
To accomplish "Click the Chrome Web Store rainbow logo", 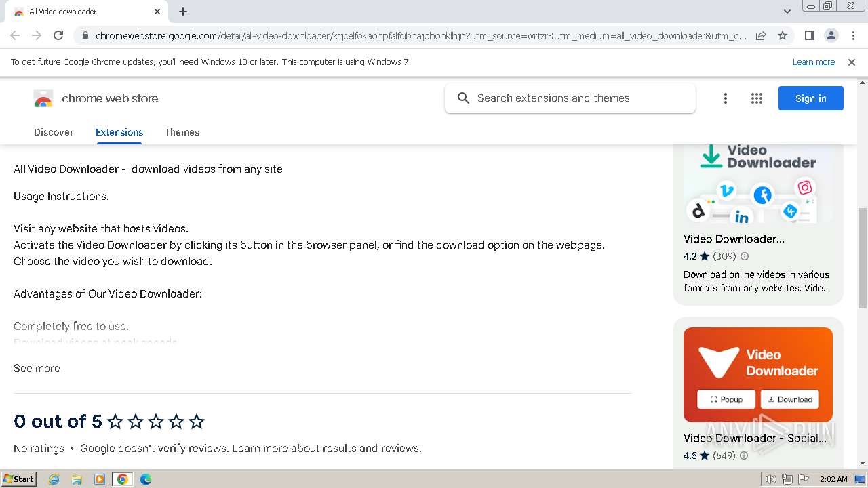I will tap(43, 99).
